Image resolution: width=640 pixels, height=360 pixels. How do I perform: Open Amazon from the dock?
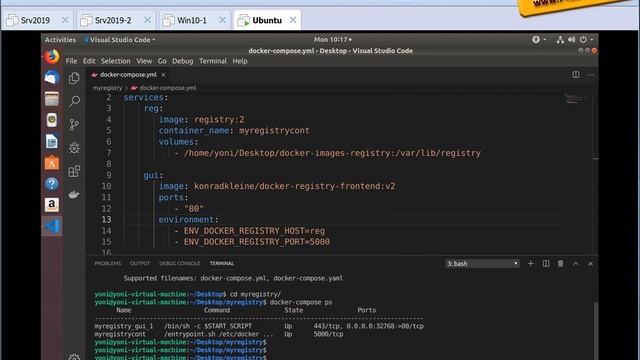click(52, 205)
